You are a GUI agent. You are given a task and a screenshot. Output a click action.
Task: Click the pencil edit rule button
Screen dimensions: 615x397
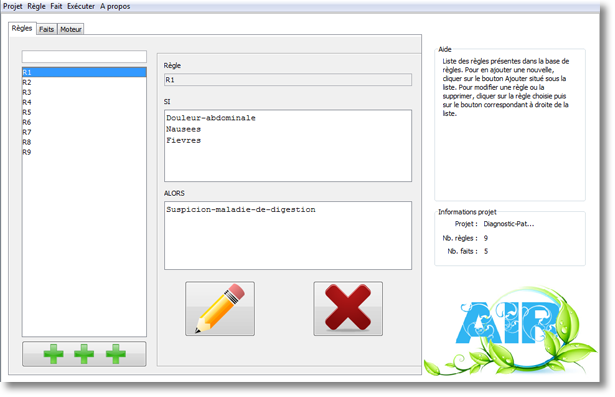[220, 308]
